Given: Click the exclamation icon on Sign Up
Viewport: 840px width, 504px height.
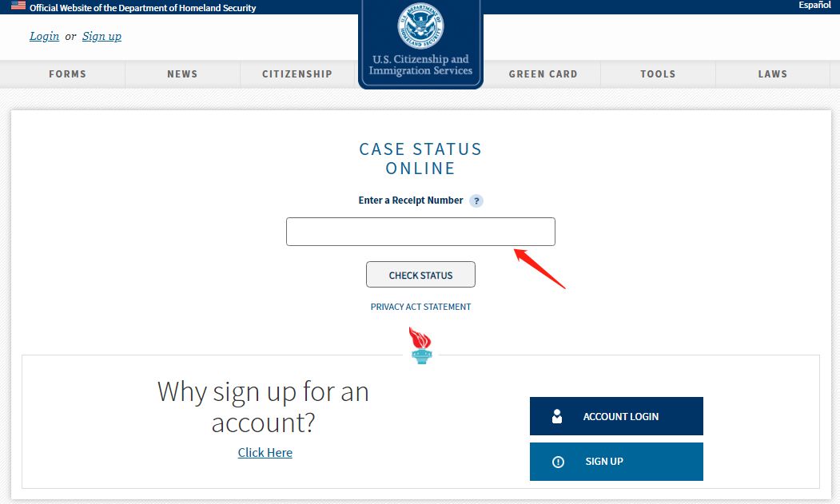Looking at the screenshot, I should (x=558, y=462).
